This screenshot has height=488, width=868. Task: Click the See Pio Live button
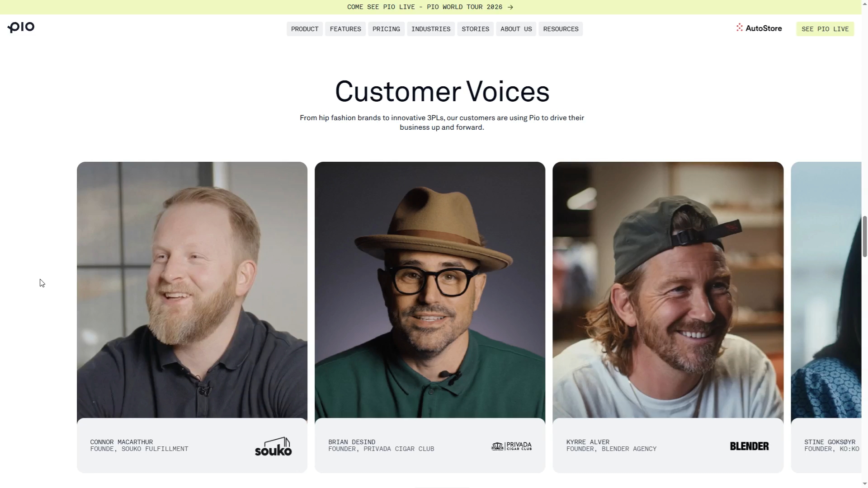click(825, 29)
